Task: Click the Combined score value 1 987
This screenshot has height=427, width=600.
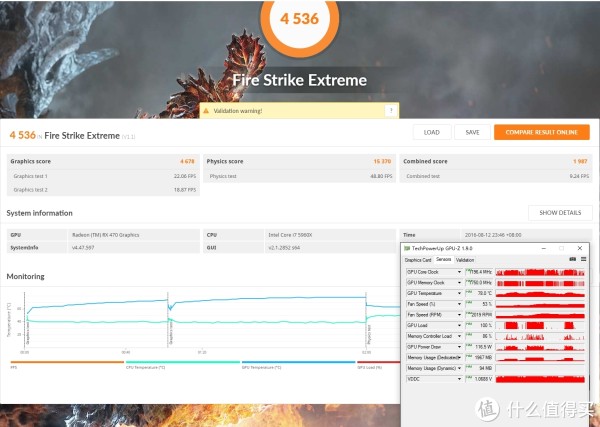Action: (580, 161)
